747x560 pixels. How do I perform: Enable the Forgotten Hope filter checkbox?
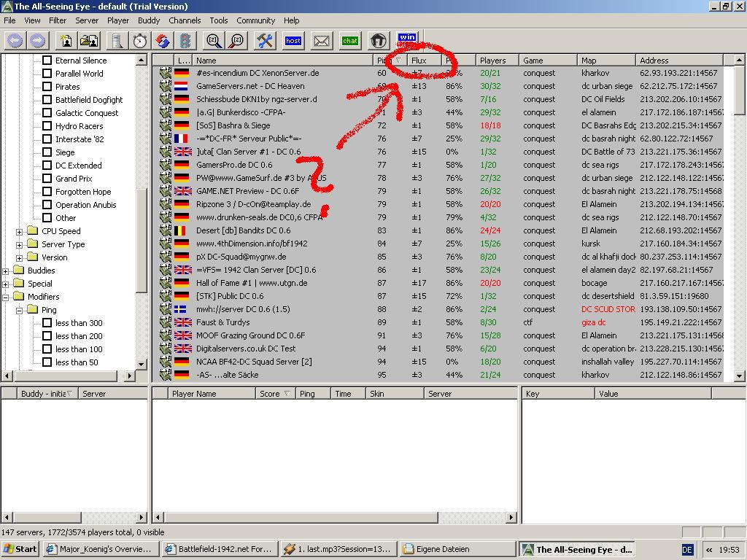[x=47, y=192]
